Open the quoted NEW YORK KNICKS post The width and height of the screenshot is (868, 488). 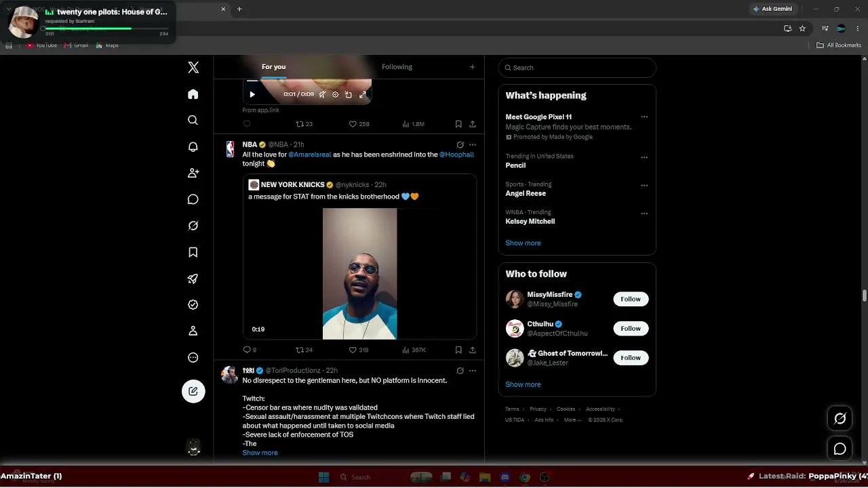(359, 256)
